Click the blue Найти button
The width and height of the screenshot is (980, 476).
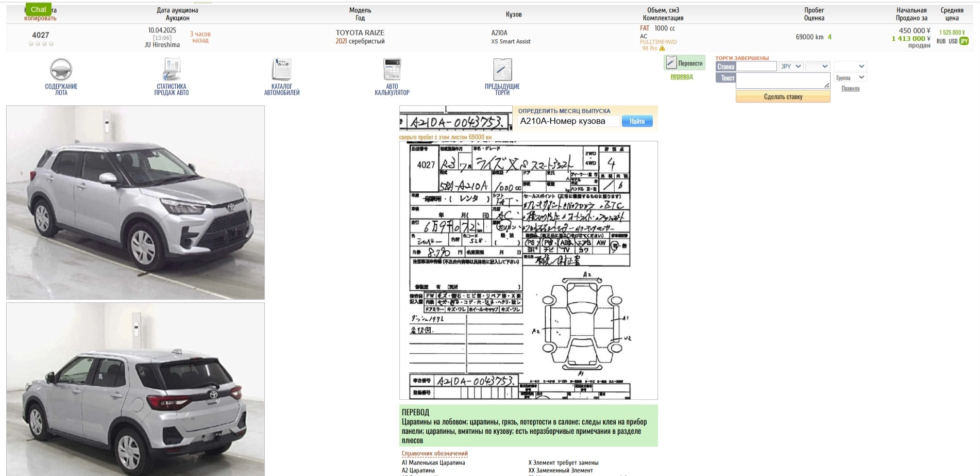637,121
